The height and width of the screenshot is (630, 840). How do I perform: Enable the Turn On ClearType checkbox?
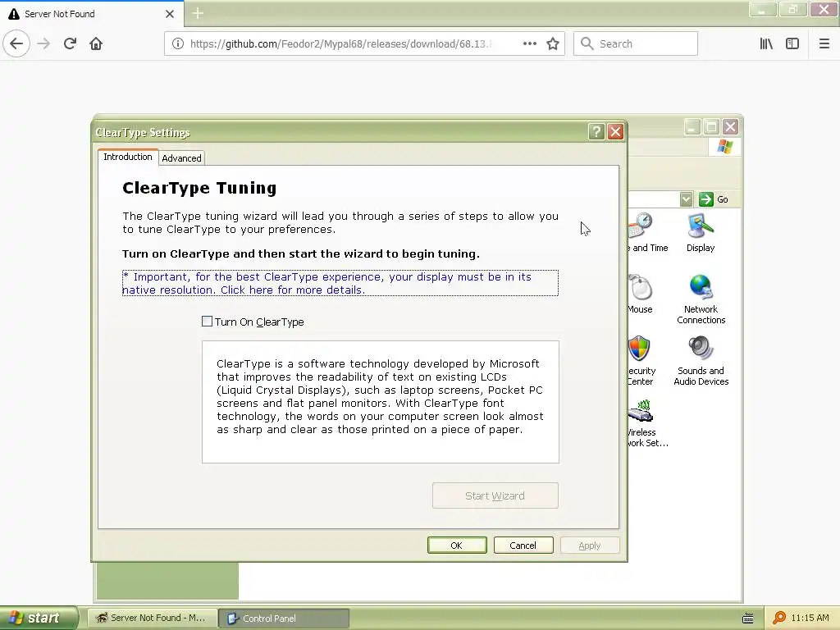coord(207,322)
